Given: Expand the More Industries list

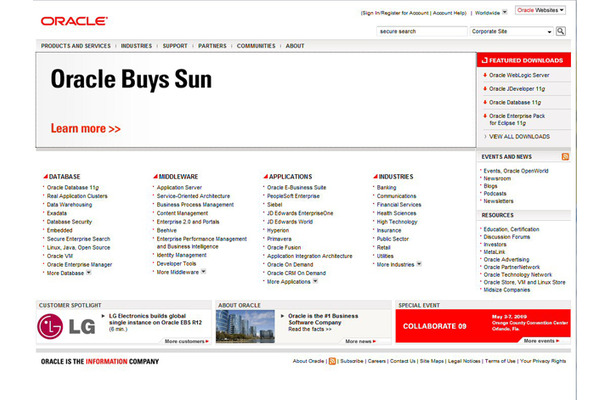Looking at the screenshot, I should [419, 264].
